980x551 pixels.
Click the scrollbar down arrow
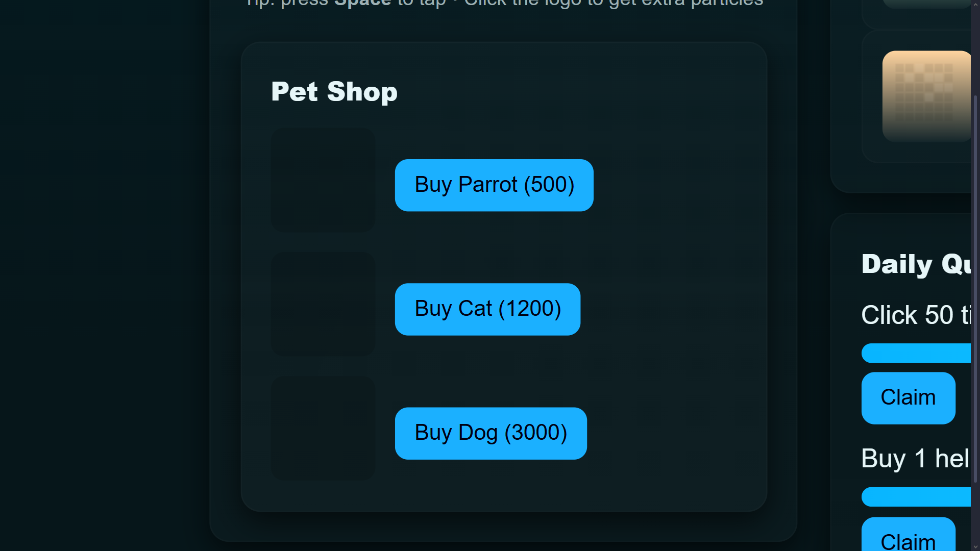[x=975, y=546]
